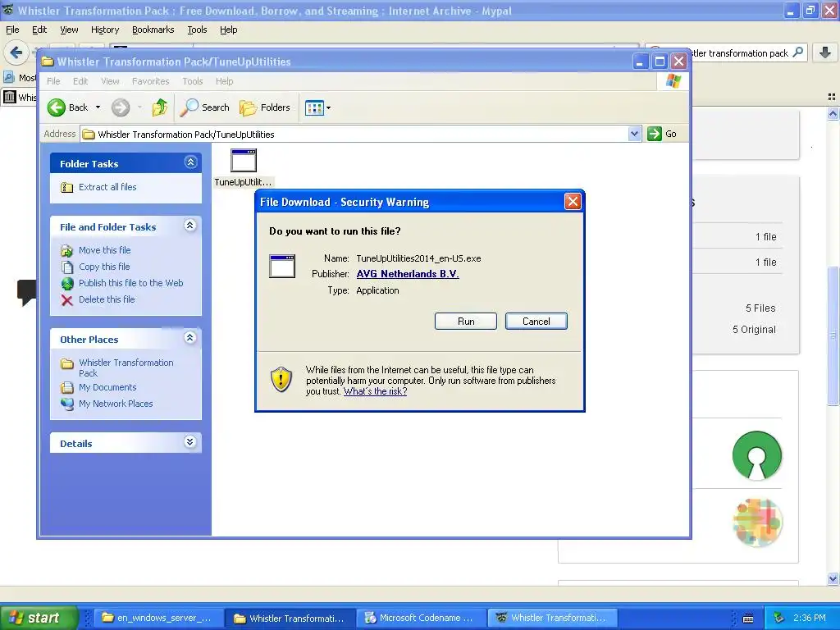840x630 pixels.
Task: Open the AVG Netherlands B.V. publisher link
Action: pos(408,274)
